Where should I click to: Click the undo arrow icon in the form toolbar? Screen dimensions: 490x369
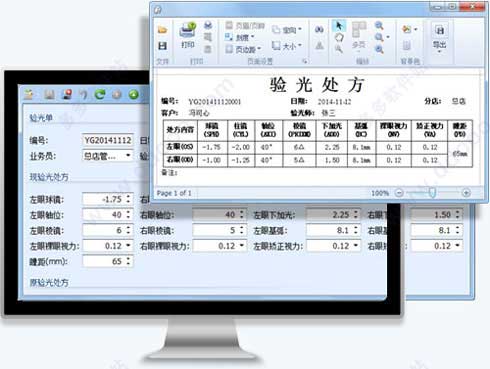pos(83,95)
